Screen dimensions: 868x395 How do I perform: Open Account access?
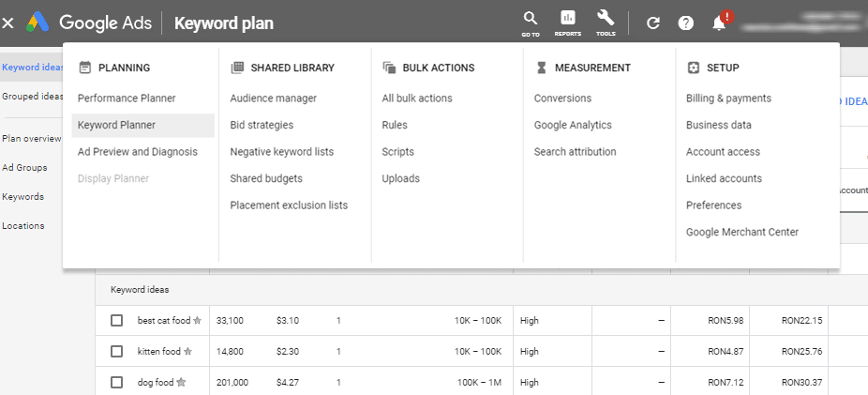point(723,152)
